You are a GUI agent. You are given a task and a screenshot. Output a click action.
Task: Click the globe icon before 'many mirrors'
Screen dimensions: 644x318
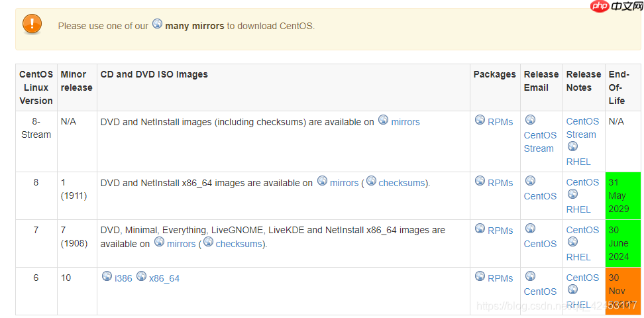(157, 23)
